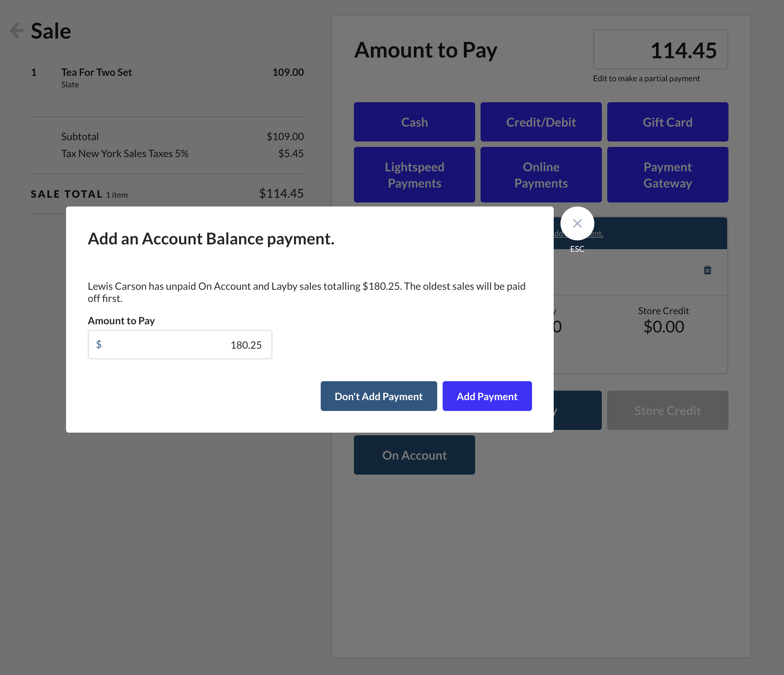The height and width of the screenshot is (675, 784).
Task: Dismiss the dialog with the X button
Action: (x=577, y=223)
